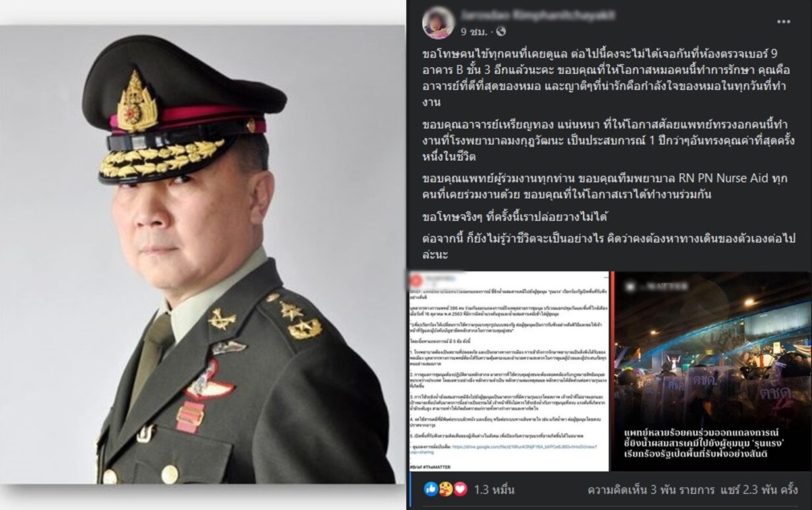Open the protest riot police image
This screenshot has width=812, height=510.
pos(711,371)
